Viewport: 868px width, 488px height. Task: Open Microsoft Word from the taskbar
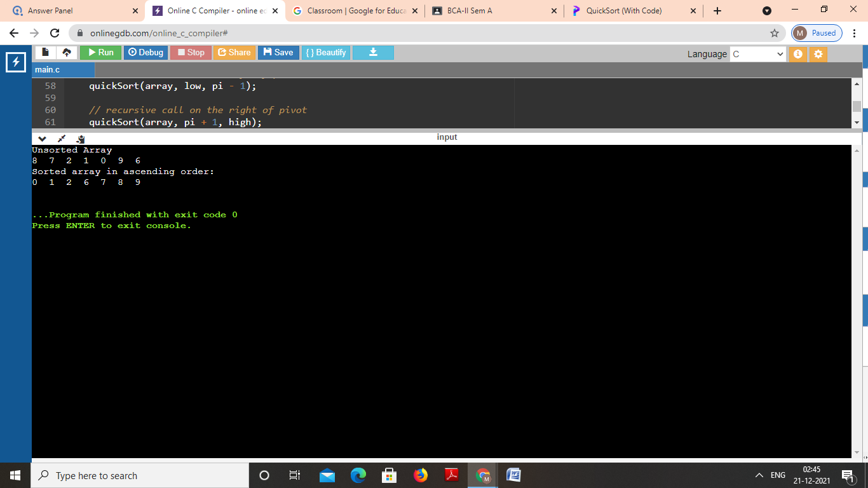tap(513, 475)
